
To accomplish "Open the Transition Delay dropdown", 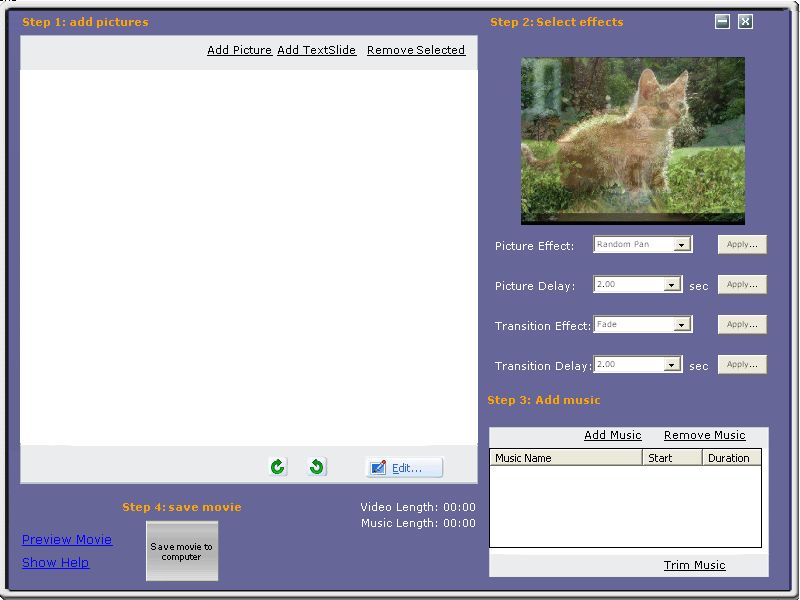I will [672, 364].
